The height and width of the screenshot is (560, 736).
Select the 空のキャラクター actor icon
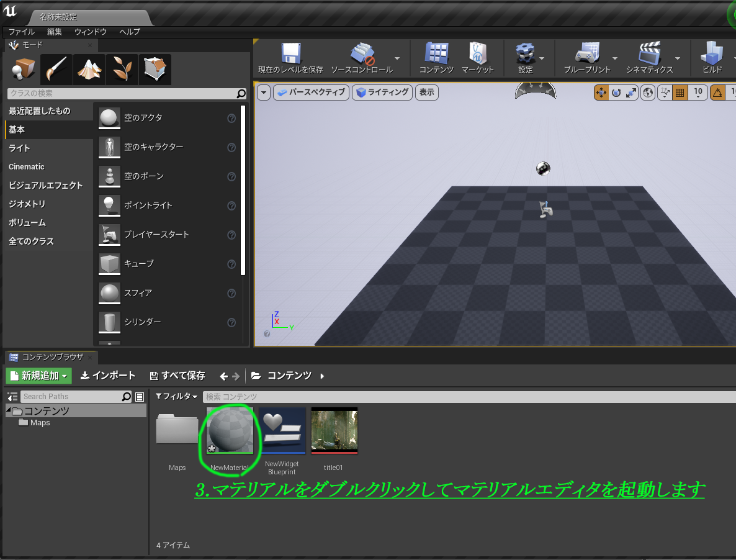pyautogui.click(x=109, y=147)
